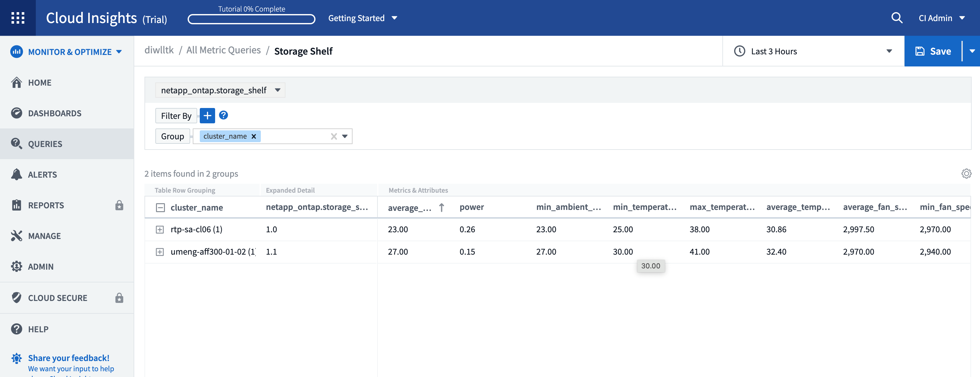
Task: Click the Help question mark icon
Action: coord(223,115)
